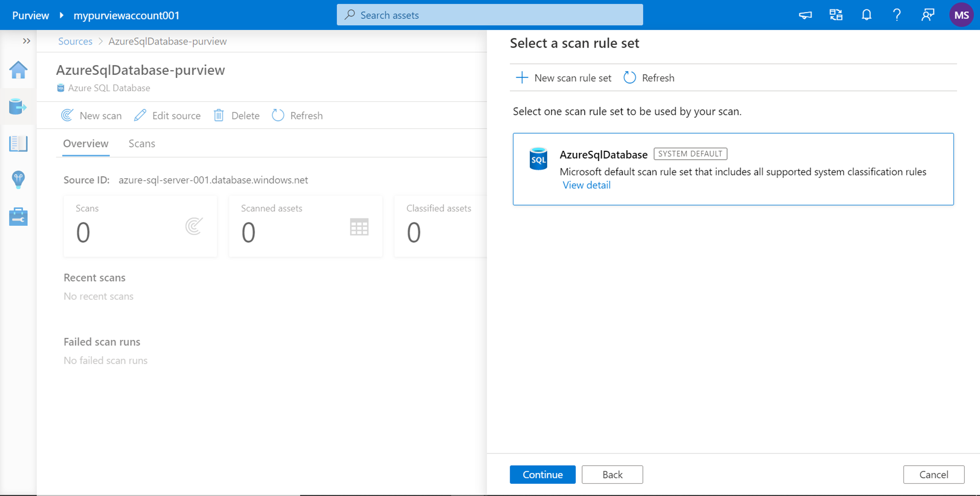
Task: Open the directory switch icon in header
Action: (x=836, y=15)
